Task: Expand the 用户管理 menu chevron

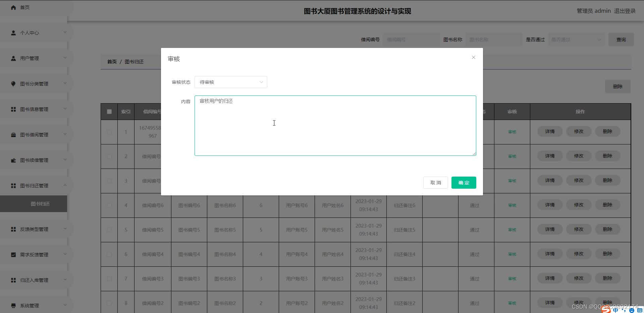Action: [x=65, y=58]
